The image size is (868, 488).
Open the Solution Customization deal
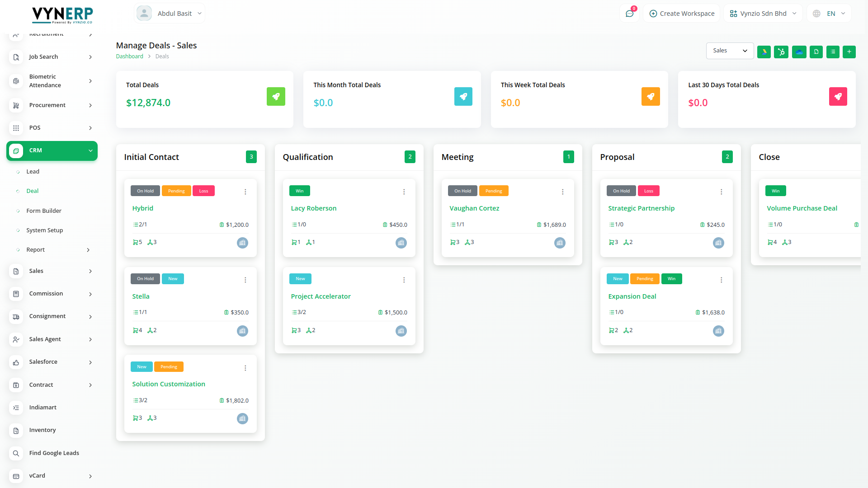(x=169, y=384)
